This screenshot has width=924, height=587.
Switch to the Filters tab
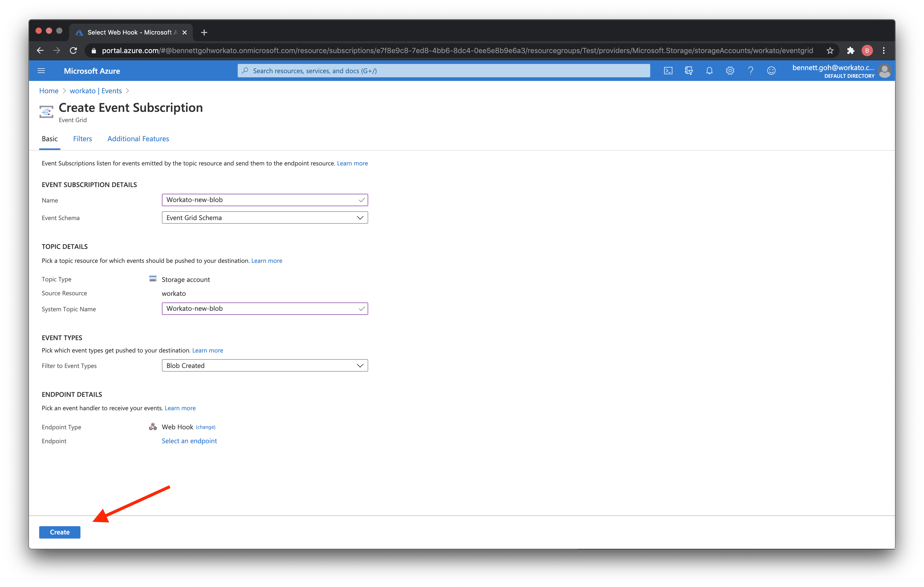(82, 139)
